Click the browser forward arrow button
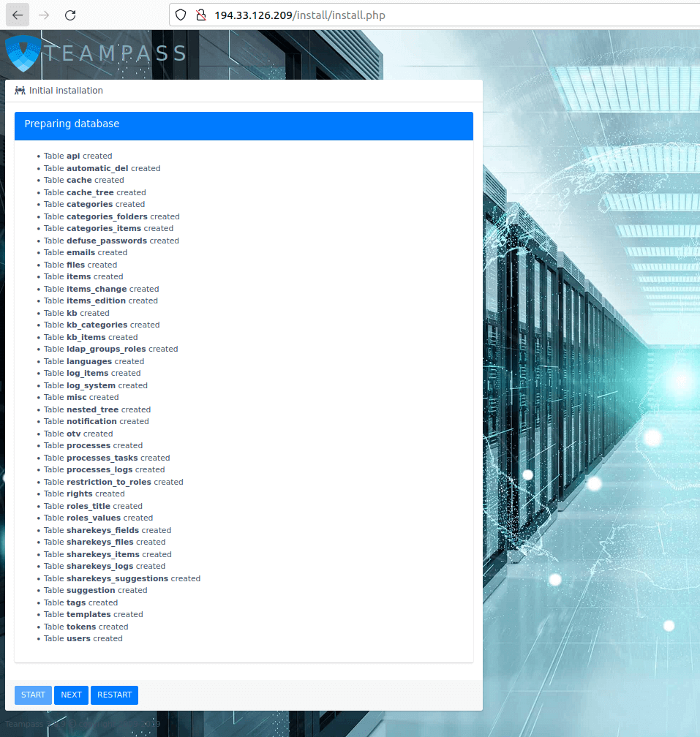 tap(44, 15)
